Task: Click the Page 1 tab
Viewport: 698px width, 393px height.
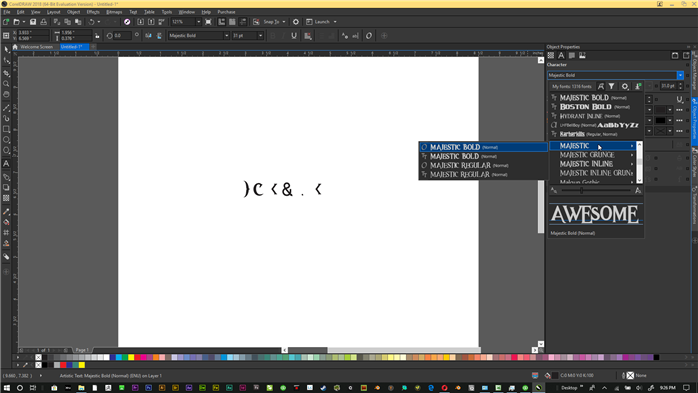Action: tap(82, 350)
